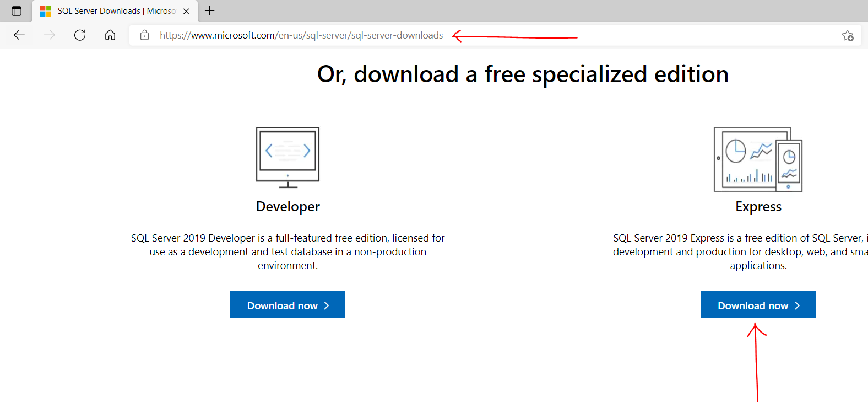The image size is (868, 402).
Task: Click the Microsoft logo favicon on the tab
Action: 46,11
